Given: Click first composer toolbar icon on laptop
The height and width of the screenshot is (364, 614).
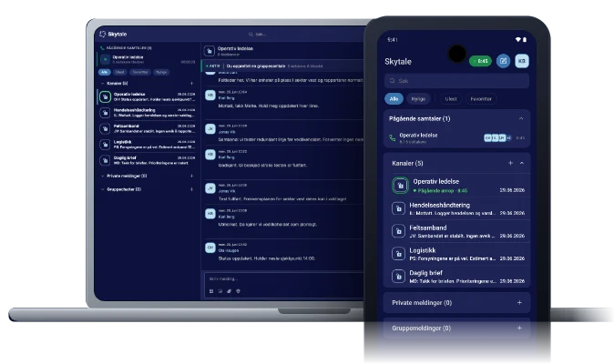Looking at the screenshot, I should tap(211, 291).
